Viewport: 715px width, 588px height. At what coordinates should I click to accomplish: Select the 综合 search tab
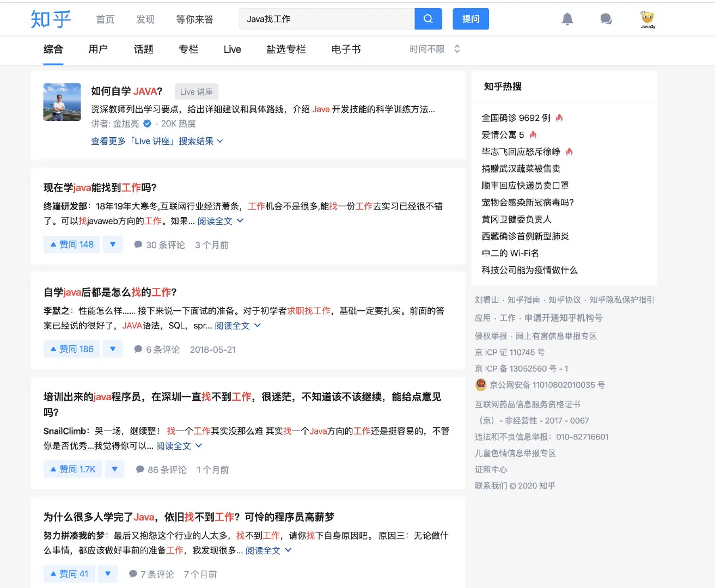53,49
